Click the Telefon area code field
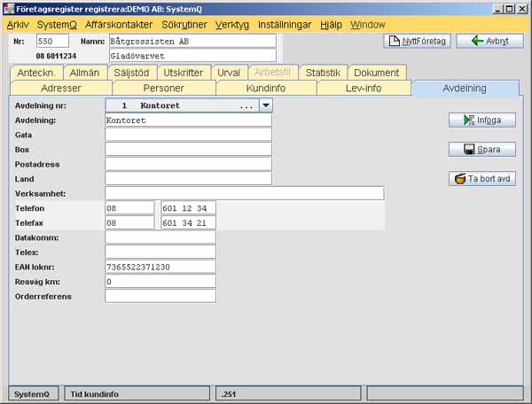Viewport: 532px width, 404px height. click(x=129, y=208)
